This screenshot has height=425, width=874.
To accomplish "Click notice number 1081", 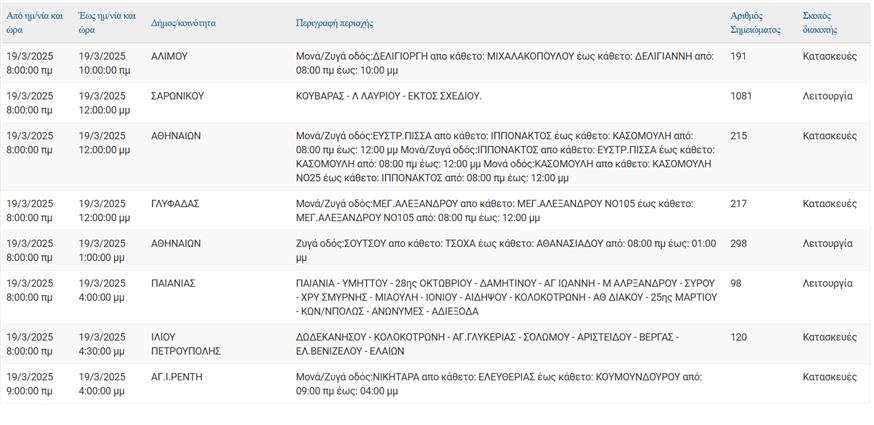I will click(741, 96).
